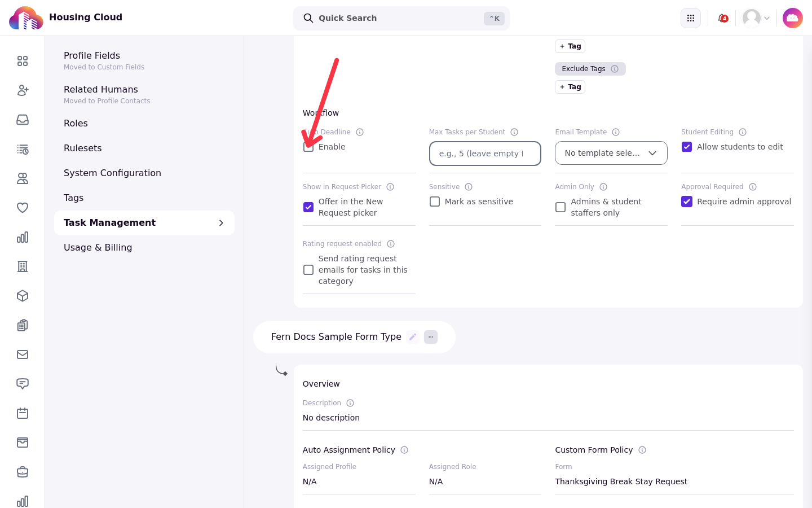Click the Exclude Tags label chip
Viewport: 812px width, 508px height.
[x=590, y=69]
